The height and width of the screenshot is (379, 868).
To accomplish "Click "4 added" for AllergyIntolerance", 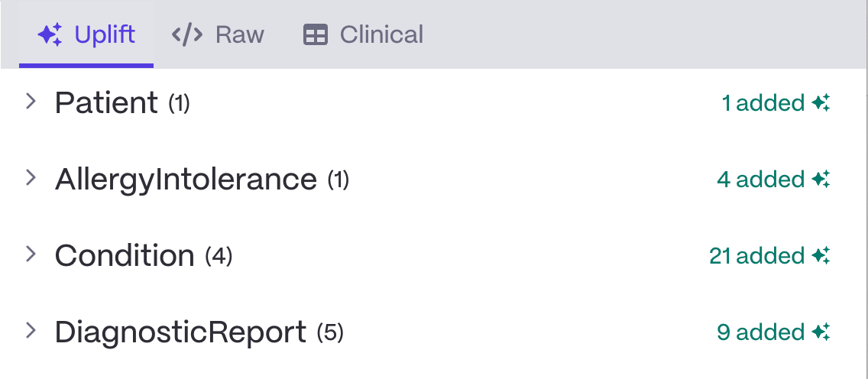I will (760, 180).
